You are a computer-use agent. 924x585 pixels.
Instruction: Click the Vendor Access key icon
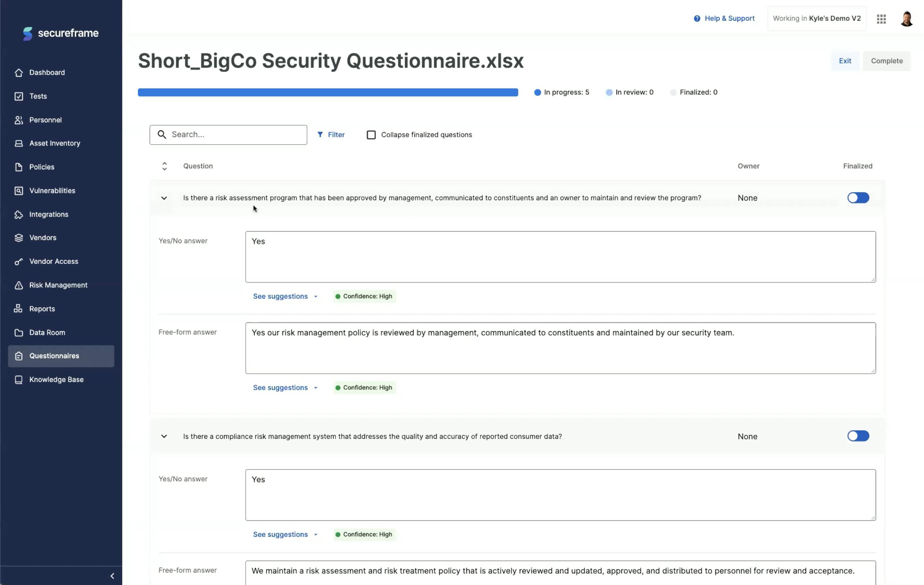coord(19,262)
